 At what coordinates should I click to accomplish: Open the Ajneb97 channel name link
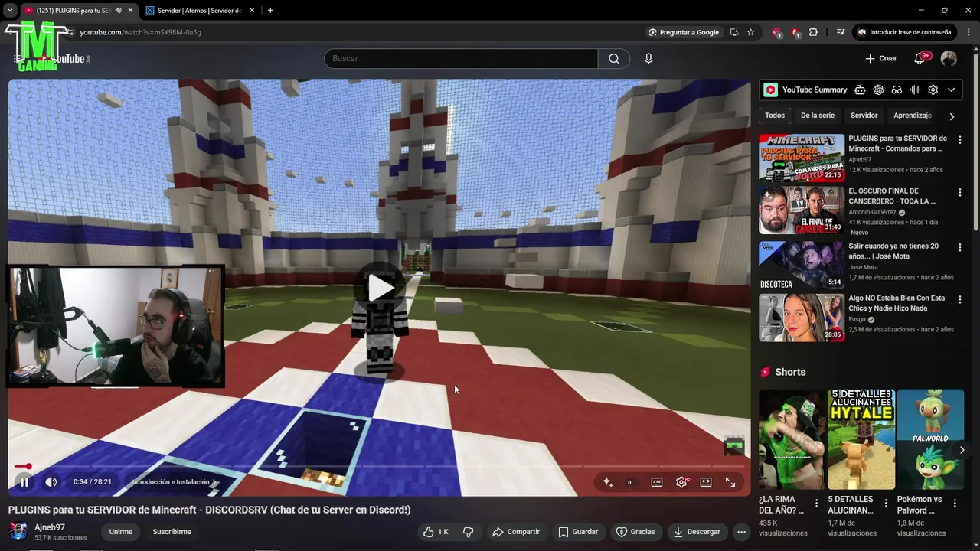pyautogui.click(x=50, y=527)
